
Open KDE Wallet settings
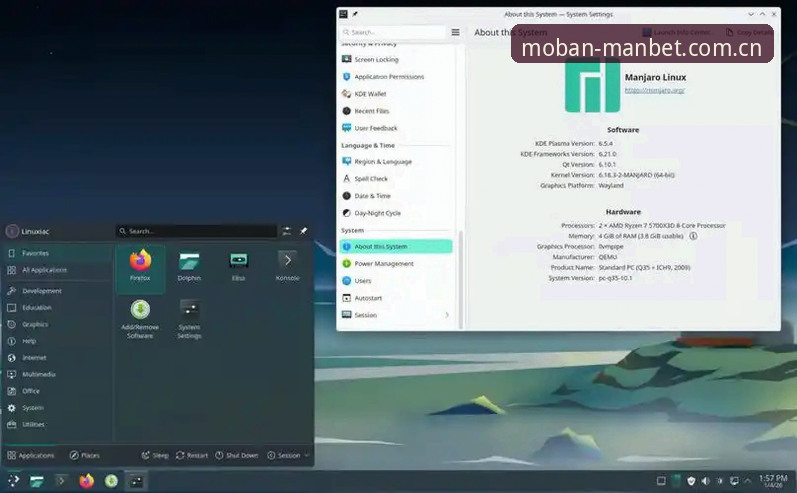click(x=396, y=94)
